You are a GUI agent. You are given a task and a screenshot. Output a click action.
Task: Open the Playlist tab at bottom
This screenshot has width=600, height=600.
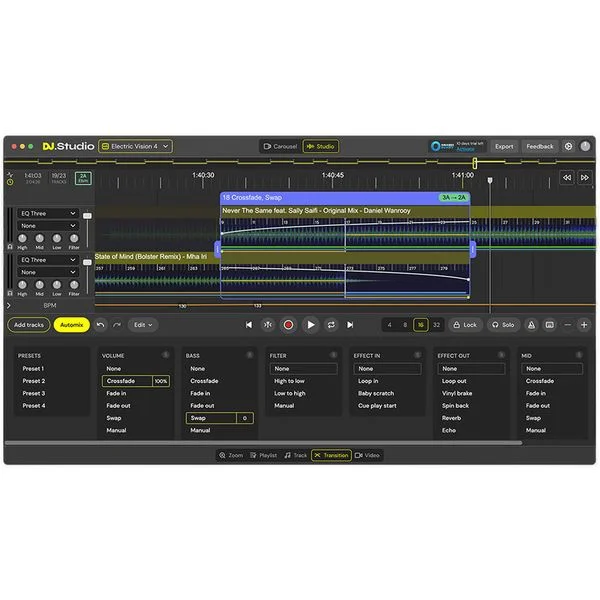tap(264, 455)
